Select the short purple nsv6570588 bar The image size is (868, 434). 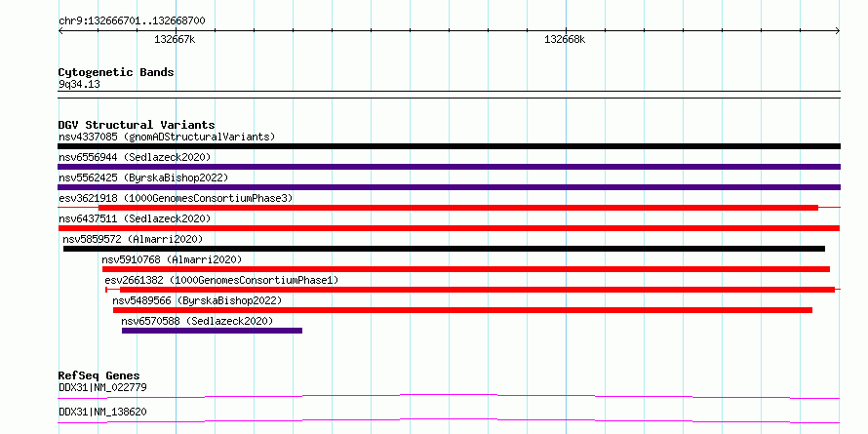coord(212,331)
